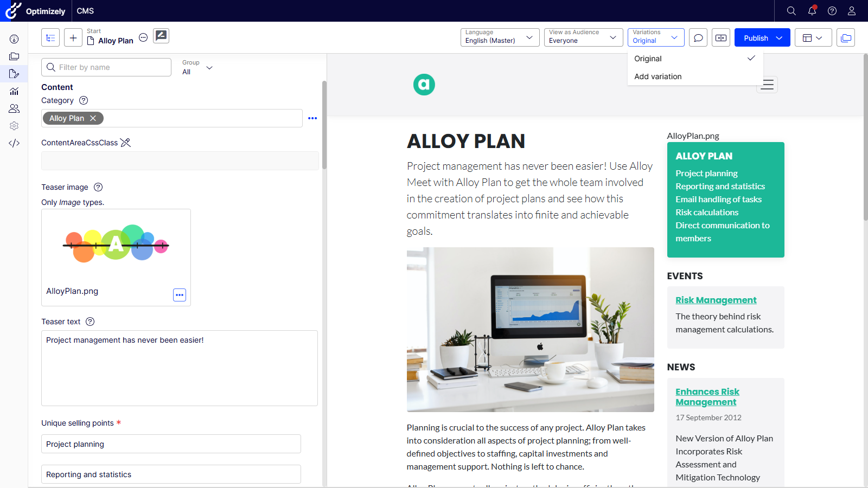
Task: Click the Alloy logo in the preview
Action: point(424,85)
